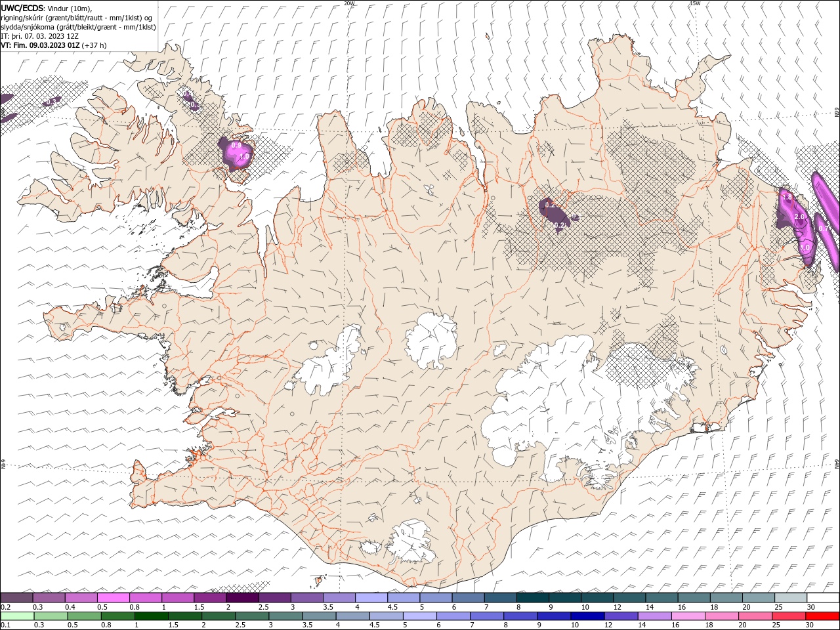The image size is (840, 630).
Task: Click the 'VT: Fim. 09.03.2023 01Z (+37 h)' line
Action: 54,45
